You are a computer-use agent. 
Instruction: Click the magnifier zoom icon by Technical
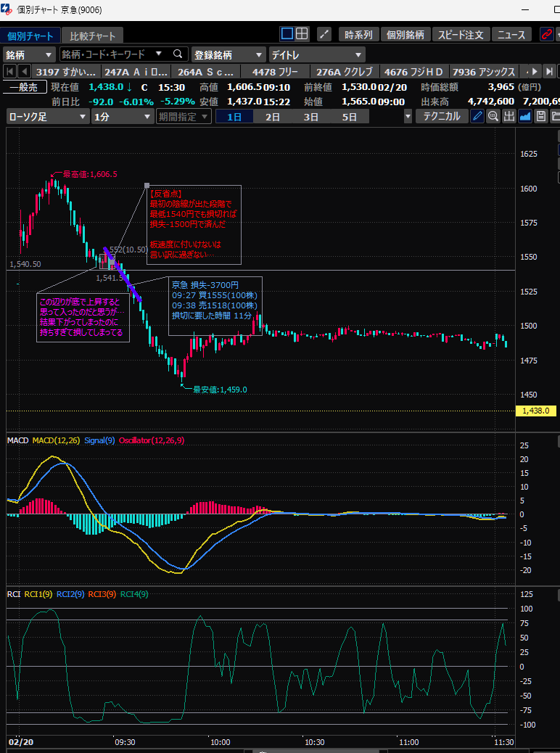click(493, 116)
